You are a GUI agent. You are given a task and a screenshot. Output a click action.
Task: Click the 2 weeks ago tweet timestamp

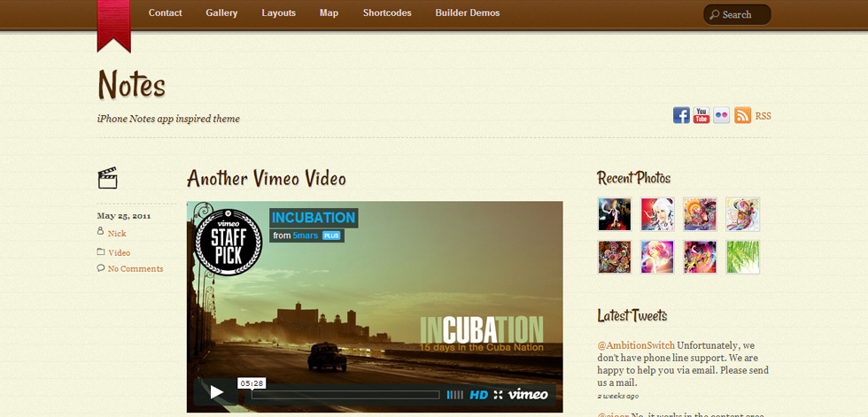618,396
